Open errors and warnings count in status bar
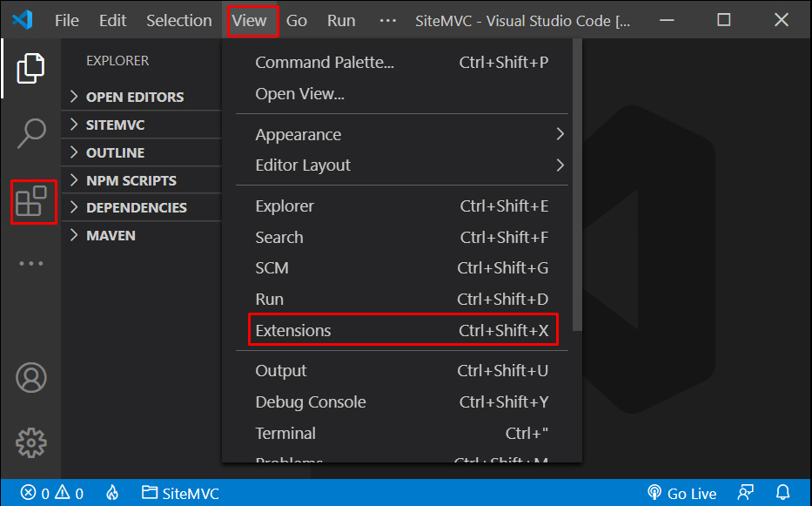The height and width of the screenshot is (506, 812). [52, 493]
